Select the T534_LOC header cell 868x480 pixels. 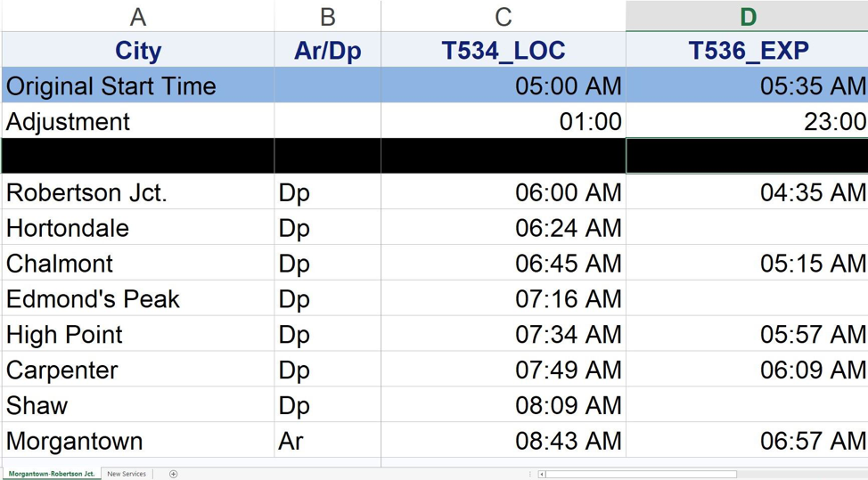[x=503, y=51]
